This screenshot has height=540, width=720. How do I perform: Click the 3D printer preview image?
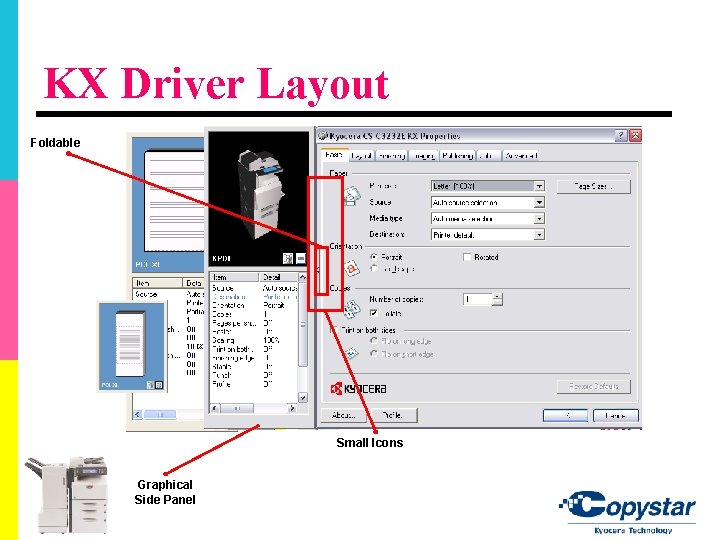[x=259, y=198]
